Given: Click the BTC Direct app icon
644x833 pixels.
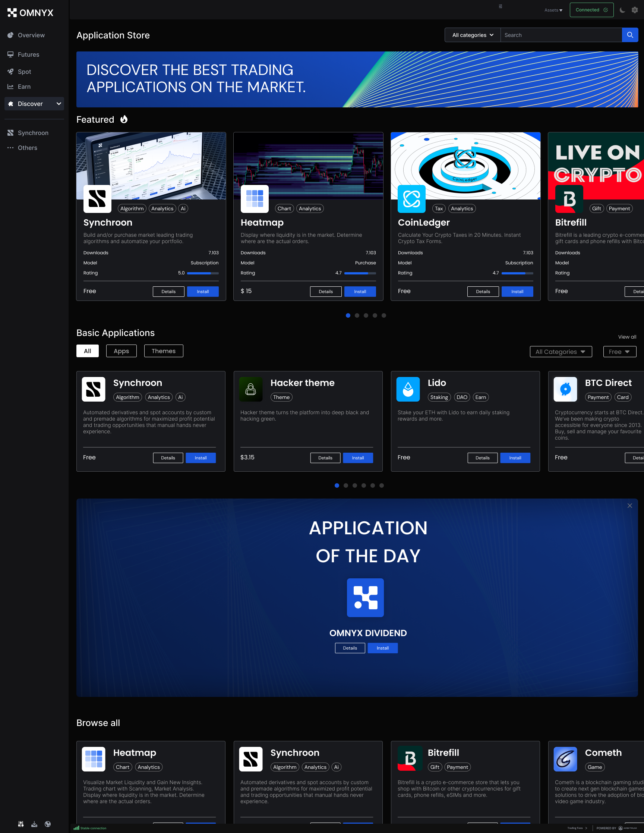Looking at the screenshot, I should pyautogui.click(x=565, y=389).
